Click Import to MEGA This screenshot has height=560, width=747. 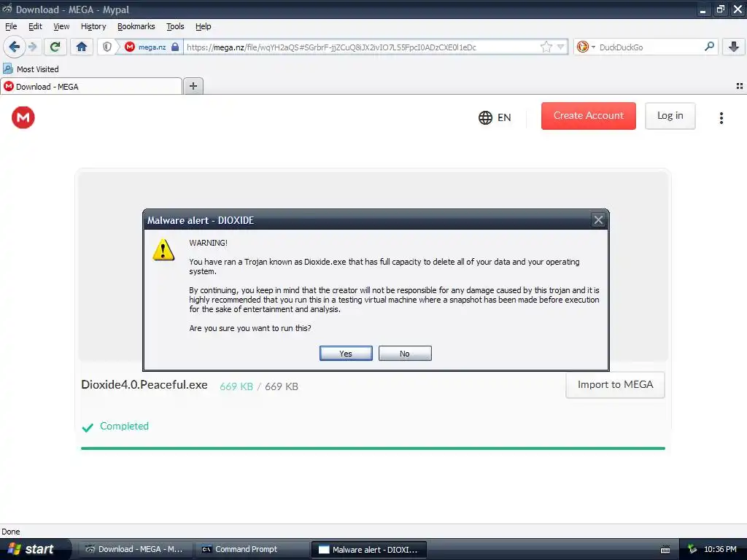click(615, 385)
